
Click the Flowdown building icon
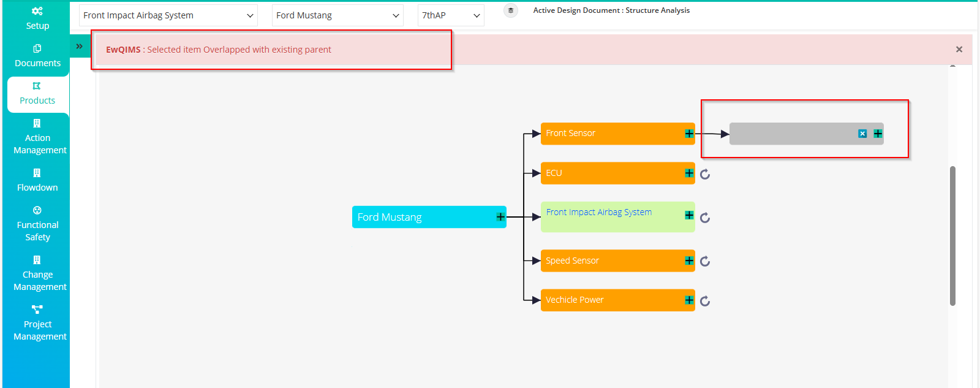tap(37, 173)
